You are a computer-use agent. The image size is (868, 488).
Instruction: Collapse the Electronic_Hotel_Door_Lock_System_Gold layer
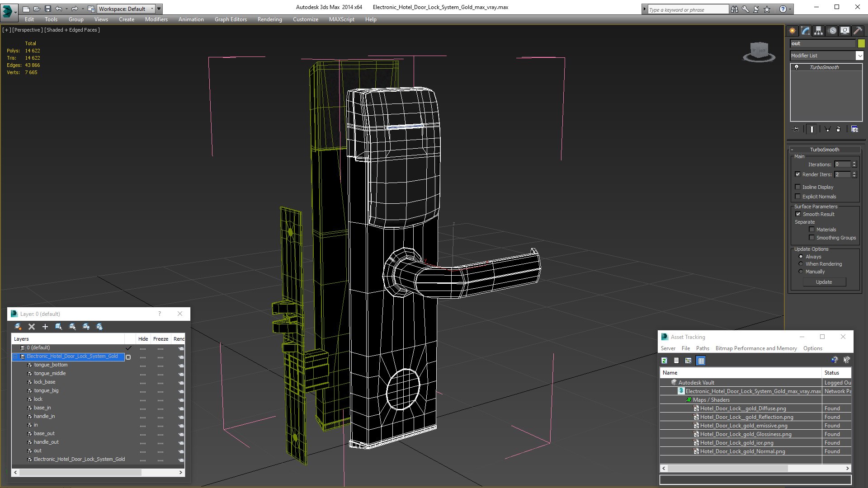[15, 357]
